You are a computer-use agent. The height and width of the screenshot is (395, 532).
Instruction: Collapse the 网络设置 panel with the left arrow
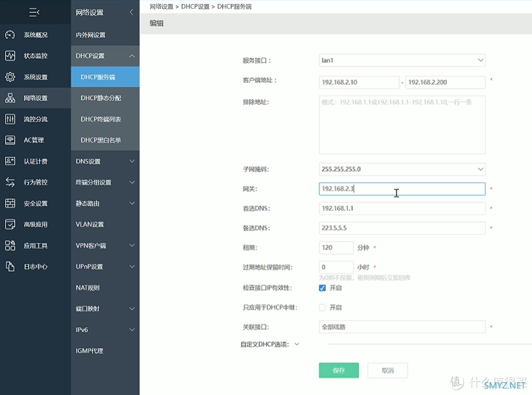(132, 12)
